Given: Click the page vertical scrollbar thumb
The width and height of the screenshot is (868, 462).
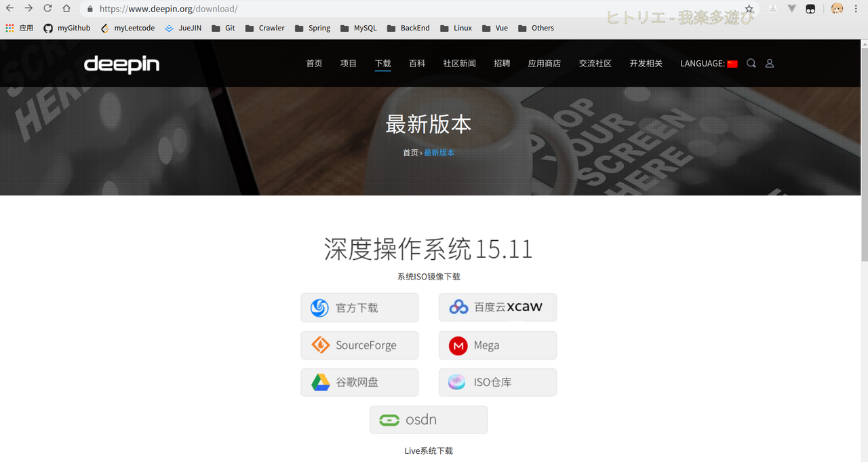Looking at the screenshot, I should tap(864, 154).
